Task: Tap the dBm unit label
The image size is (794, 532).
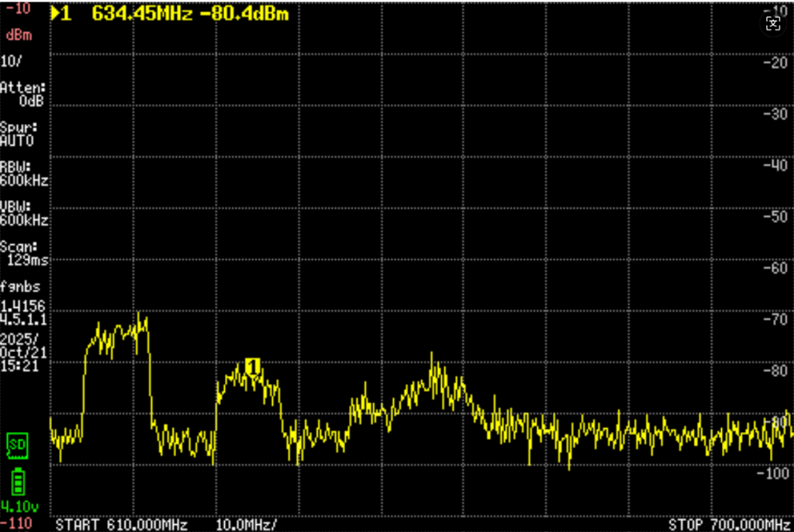Action: click(x=18, y=35)
